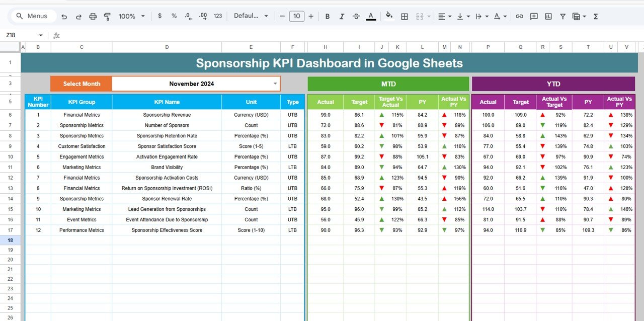Select the paint format tool
The height and width of the screenshot is (321, 644).
point(107,16)
